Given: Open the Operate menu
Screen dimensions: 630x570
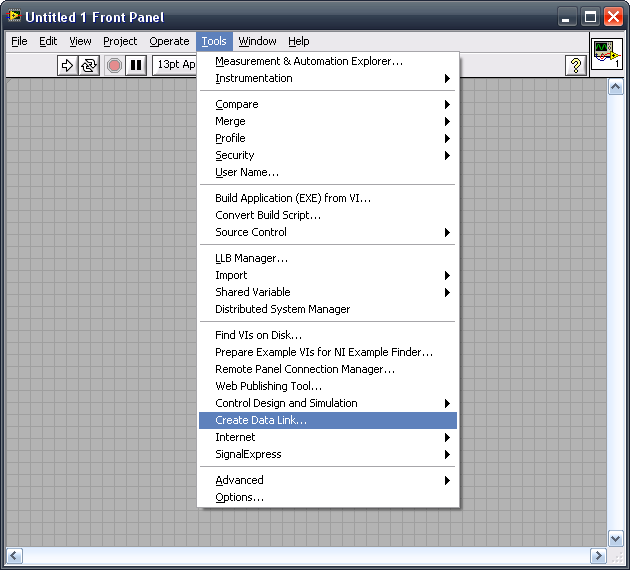Looking at the screenshot, I should [169, 41].
